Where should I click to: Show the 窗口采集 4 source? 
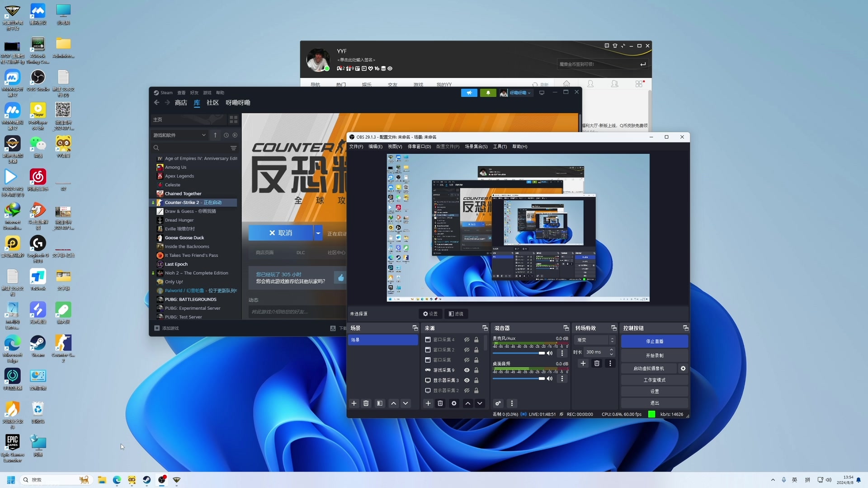pos(467,340)
